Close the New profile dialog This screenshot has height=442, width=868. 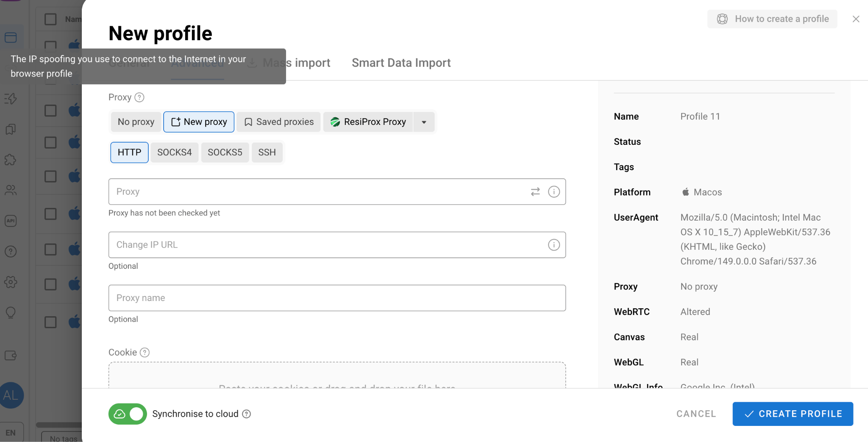(x=856, y=19)
